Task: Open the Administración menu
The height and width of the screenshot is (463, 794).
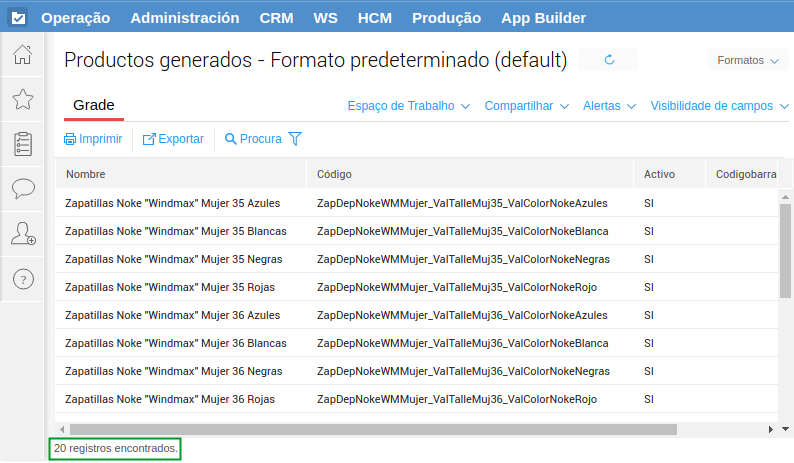Action: point(185,18)
